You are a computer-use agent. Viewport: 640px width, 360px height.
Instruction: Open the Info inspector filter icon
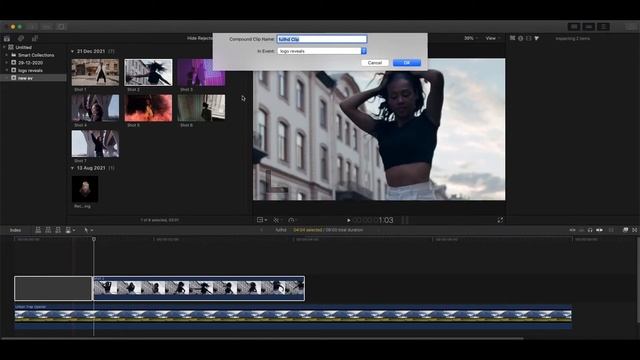(537, 38)
